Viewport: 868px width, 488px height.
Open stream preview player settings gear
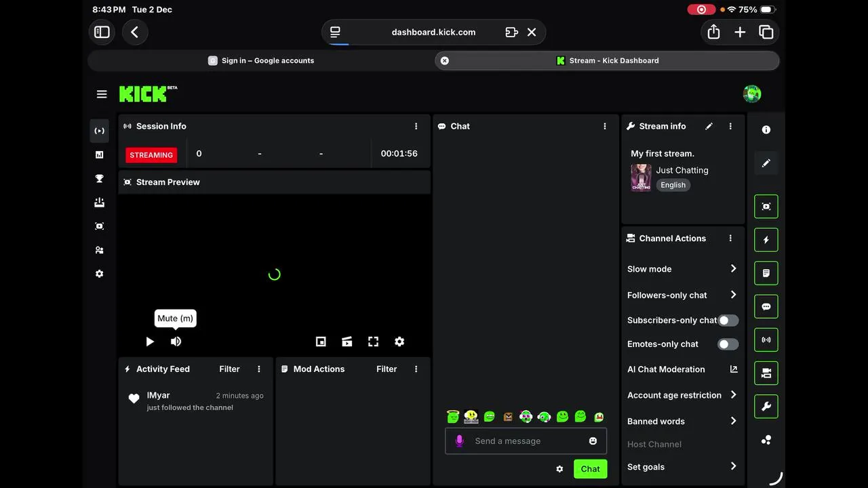(x=399, y=342)
